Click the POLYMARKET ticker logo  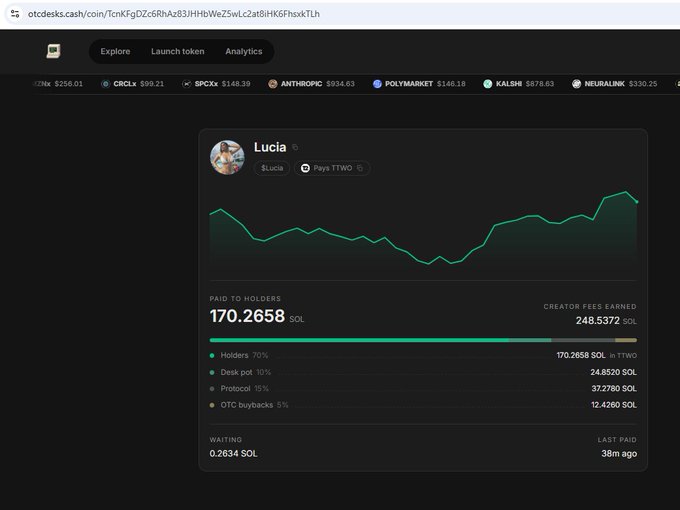point(377,84)
